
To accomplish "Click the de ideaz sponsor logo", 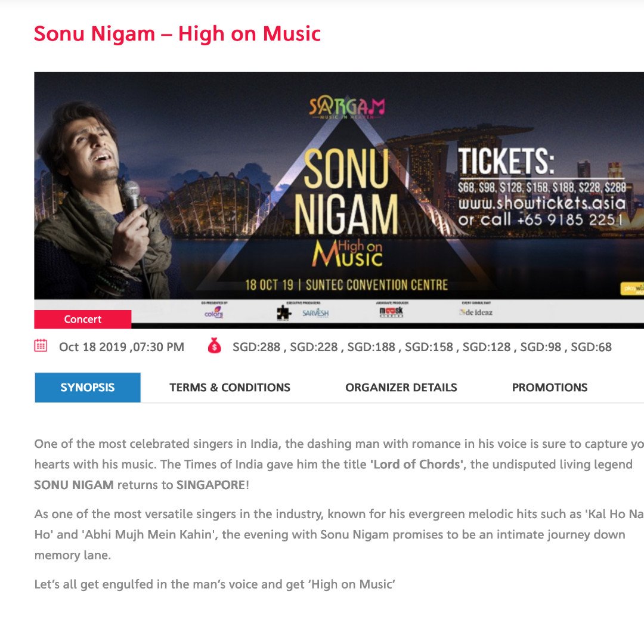I will 476,312.
